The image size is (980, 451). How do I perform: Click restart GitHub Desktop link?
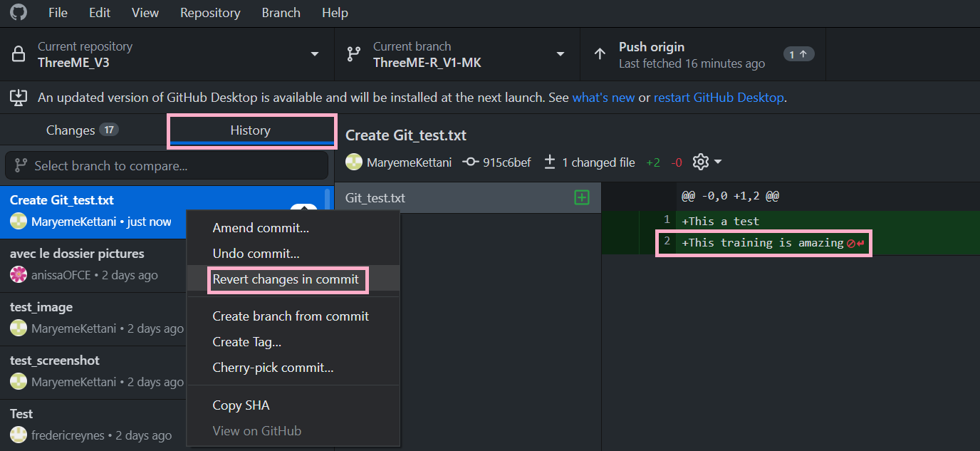point(719,98)
